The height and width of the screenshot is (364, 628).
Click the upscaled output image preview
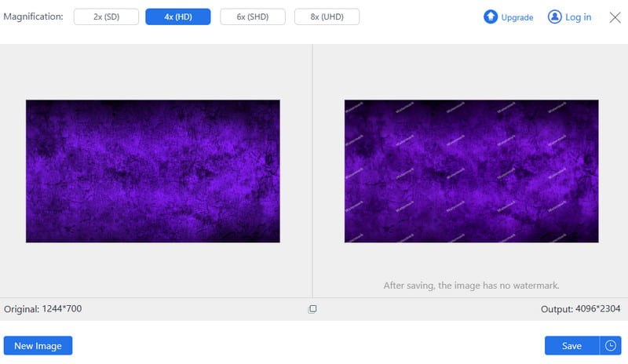[472, 171]
